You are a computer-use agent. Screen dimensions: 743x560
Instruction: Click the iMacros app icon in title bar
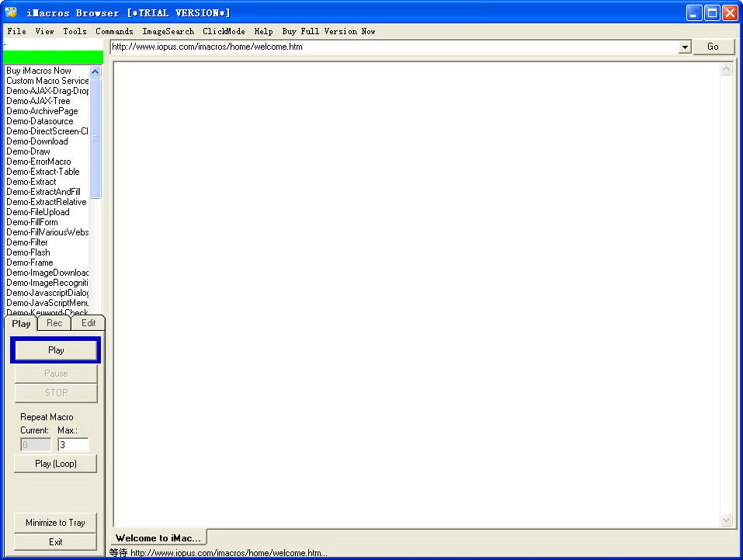click(12, 12)
